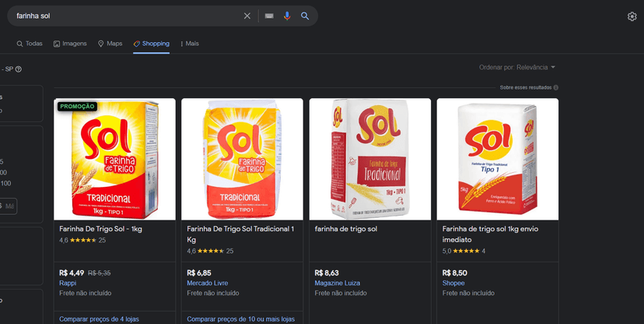The image size is (644, 324).
Task: Switch to the Todas tab
Action: pyautogui.click(x=30, y=44)
